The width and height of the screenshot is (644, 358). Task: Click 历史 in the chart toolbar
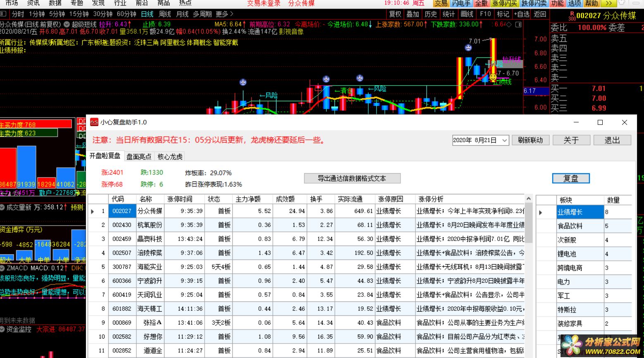point(431,14)
